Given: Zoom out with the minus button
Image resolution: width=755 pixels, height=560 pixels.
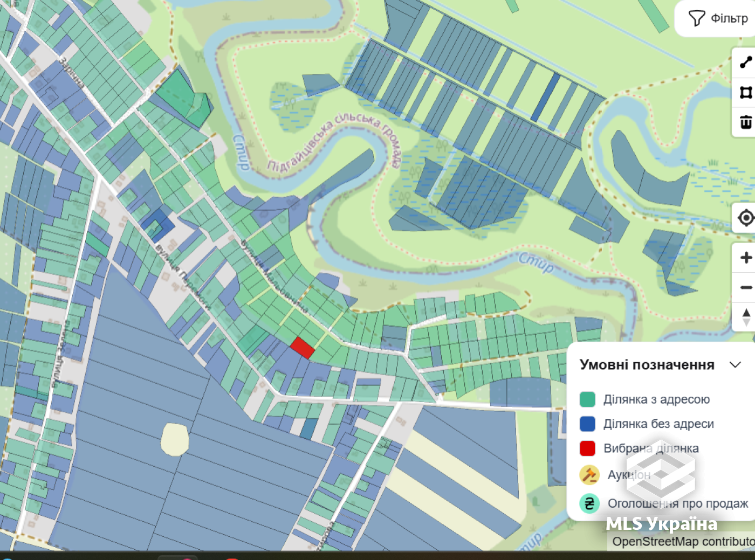Looking at the screenshot, I should 745,287.
